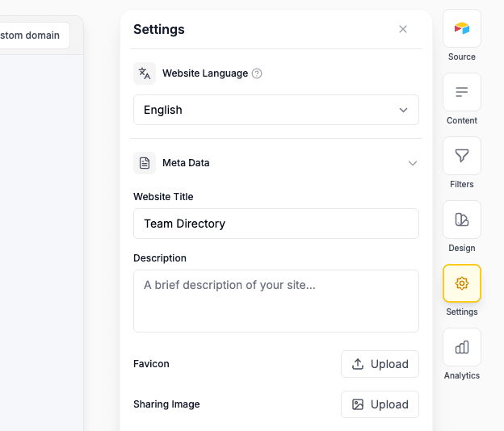This screenshot has height=431, width=504.
Task: Click the Sharing Image label
Action: click(166, 404)
